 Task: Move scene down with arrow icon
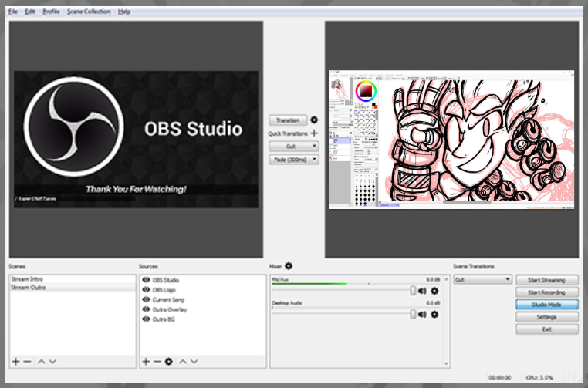point(52,361)
